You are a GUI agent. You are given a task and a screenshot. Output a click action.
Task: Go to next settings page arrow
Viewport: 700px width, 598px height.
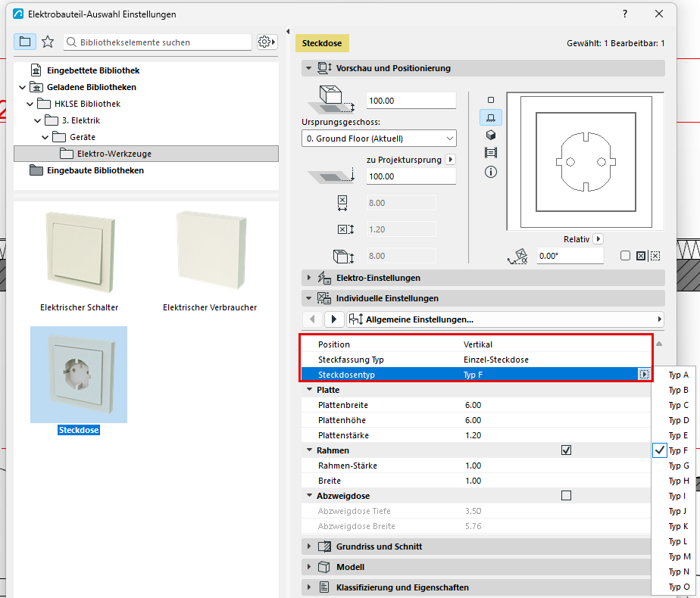tap(333, 319)
